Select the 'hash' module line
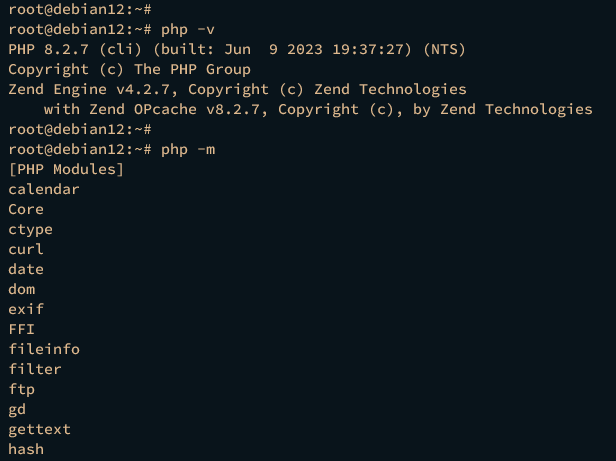Screen dimensions: 616x461 click(26, 449)
